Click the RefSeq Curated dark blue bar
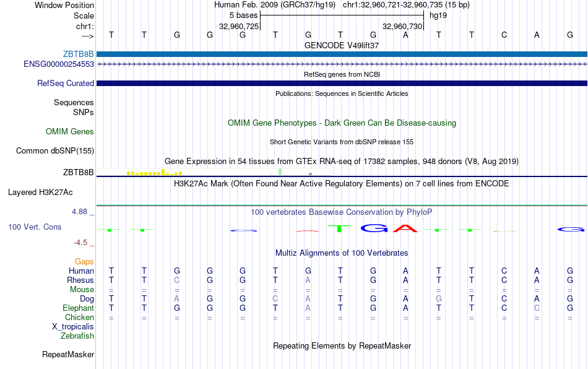 coord(342,83)
